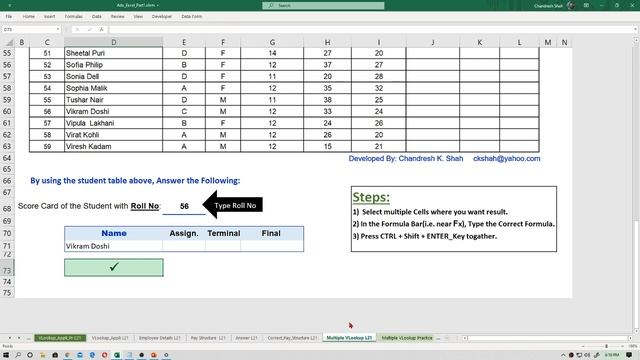Image resolution: width=640 pixels, height=360 pixels.
Task: Click the empty Final result cell in row 71
Action: point(272,246)
